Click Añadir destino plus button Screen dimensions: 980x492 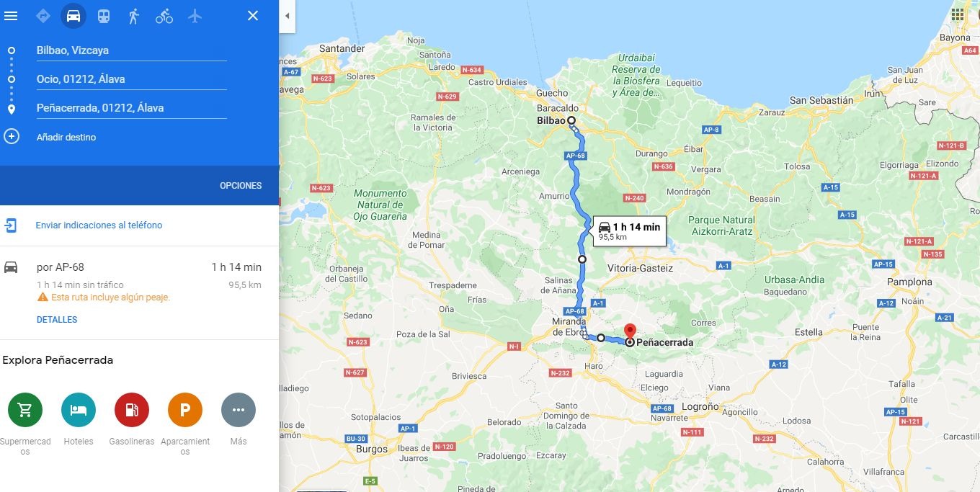(x=12, y=136)
